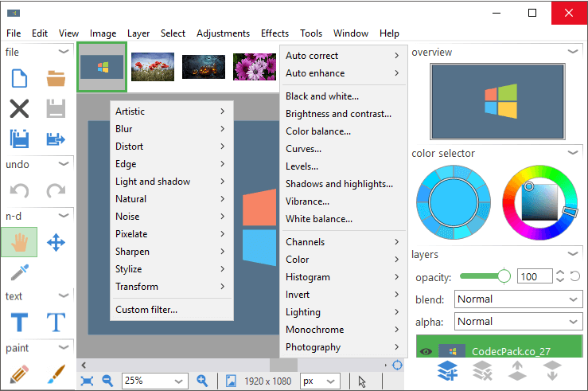The image size is (588, 391).
Task: Open the Blur effects submenu
Action: [170, 129]
